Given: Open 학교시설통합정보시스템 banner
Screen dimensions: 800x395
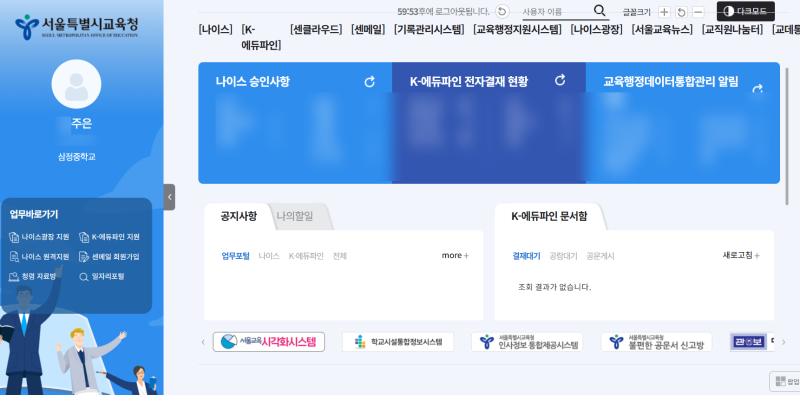Looking at the screenshot, I should (398, 342).
